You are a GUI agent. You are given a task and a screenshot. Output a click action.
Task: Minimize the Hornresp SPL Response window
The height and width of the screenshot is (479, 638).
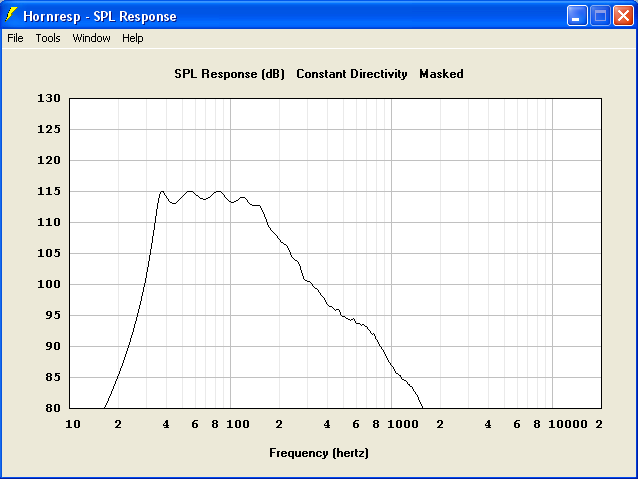(x=577, y=16)
